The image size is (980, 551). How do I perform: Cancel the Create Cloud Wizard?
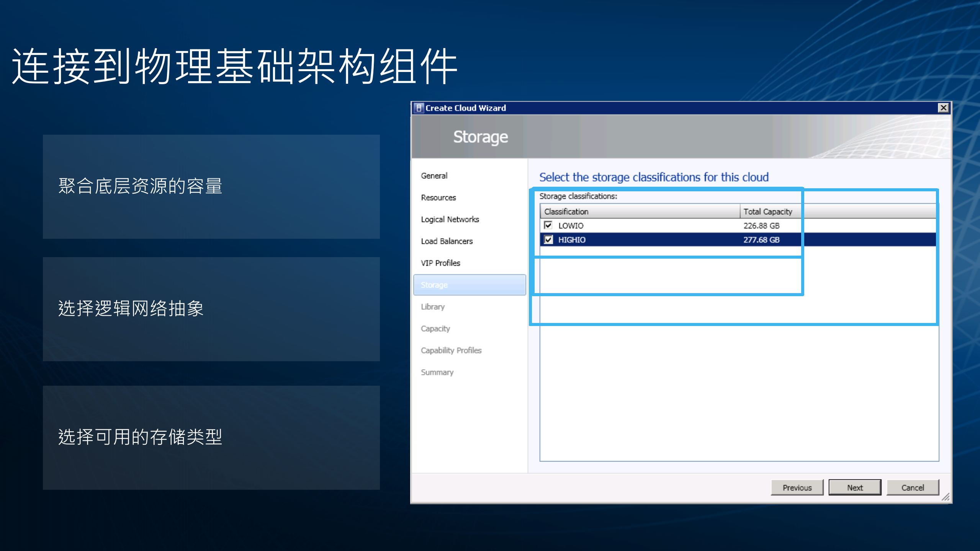pos(913,487)
